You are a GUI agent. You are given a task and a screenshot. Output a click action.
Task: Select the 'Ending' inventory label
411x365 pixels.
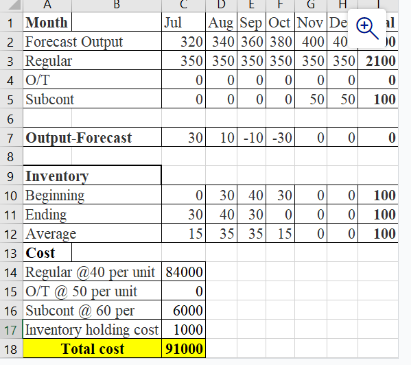(92, 214)
